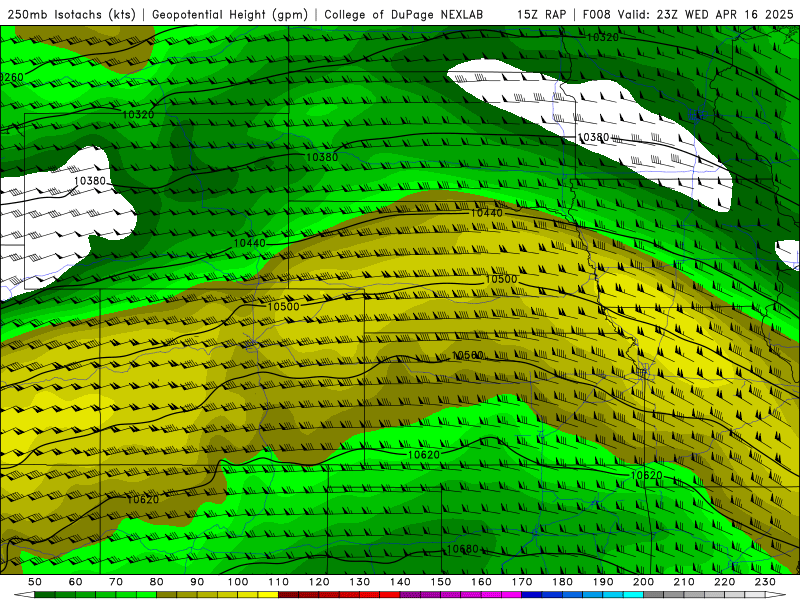Click the color bar value 80
Image resolution: width=800 pixels, height=600 pixels.
tap(157, 582)
